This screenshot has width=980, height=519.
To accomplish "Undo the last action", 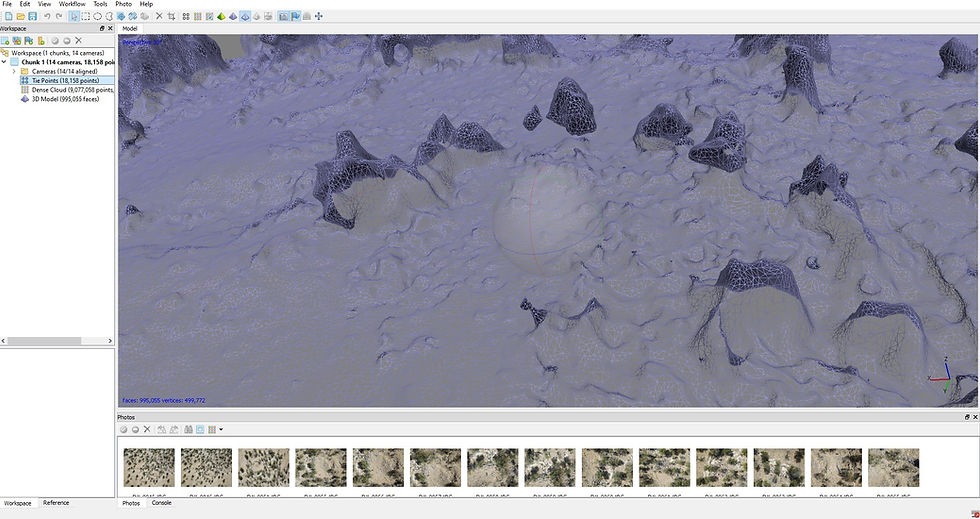I will pos(47,16).
